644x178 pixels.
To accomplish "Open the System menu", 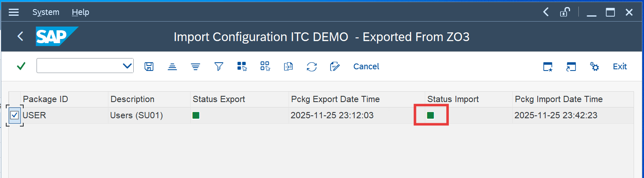I will point(46,12).
